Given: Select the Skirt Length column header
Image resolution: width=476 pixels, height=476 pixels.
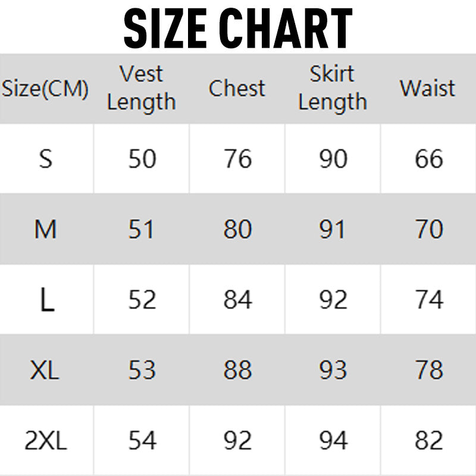Looking at the screenshot, I should pyautogui.click(x=333, y=88).
